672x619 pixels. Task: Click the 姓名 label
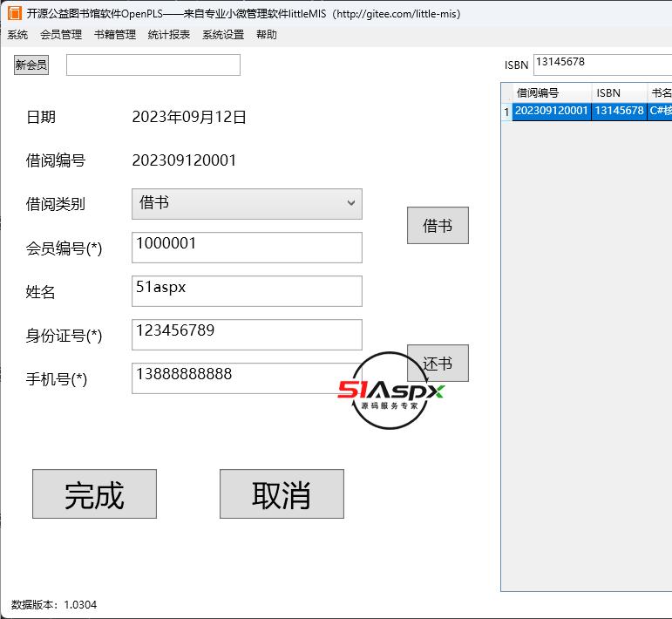(x=41, y=292)
